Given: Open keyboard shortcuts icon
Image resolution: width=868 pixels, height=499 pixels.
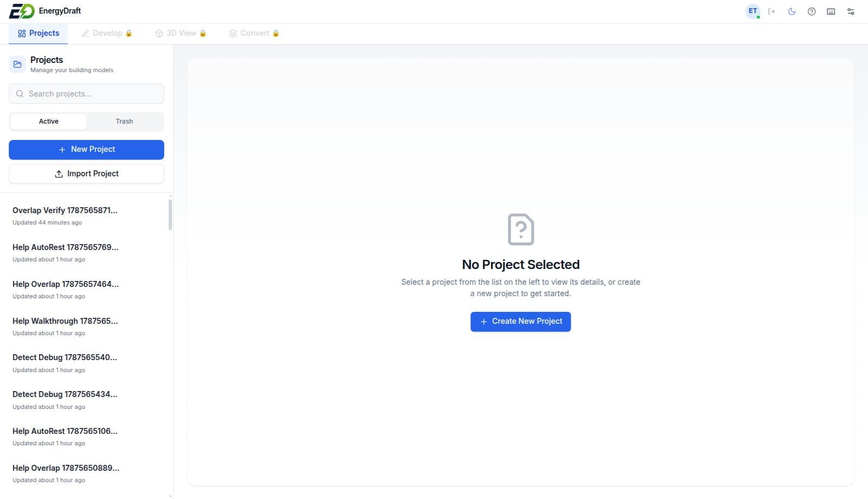Looking at the screenshot, I should tap(831, 11).
